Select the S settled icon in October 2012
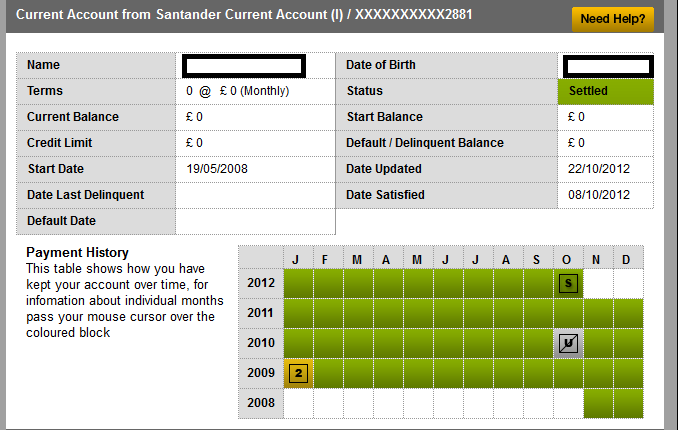This screenshot has height=430, width=687. tap(568, 283)
